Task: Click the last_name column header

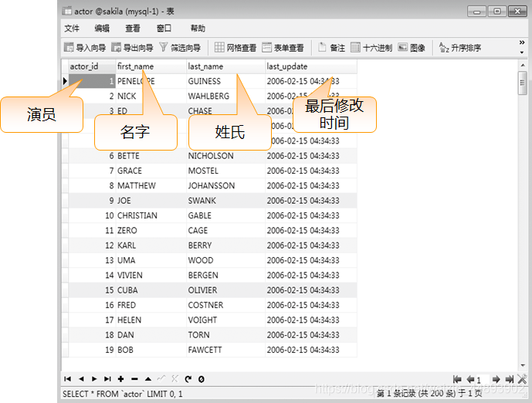Action: pyautogui.click(x=225, y=66)
